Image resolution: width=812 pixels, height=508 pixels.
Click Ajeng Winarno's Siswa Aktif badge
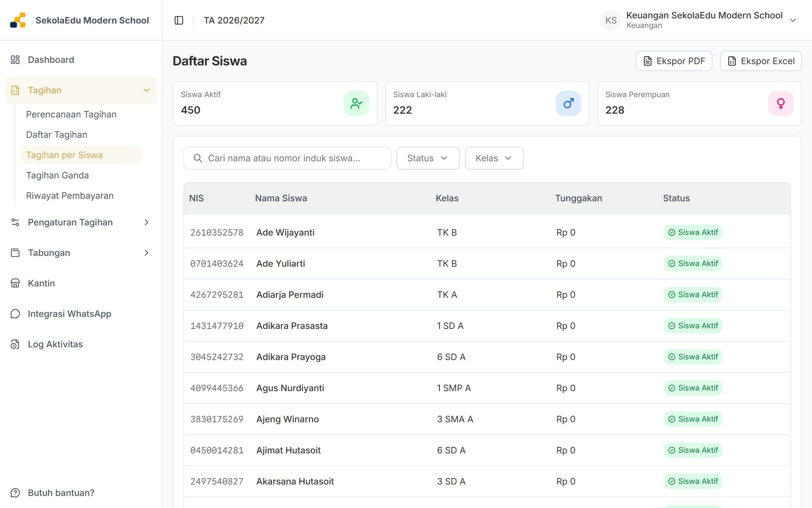pyautogui.click(x=693, y=419)
